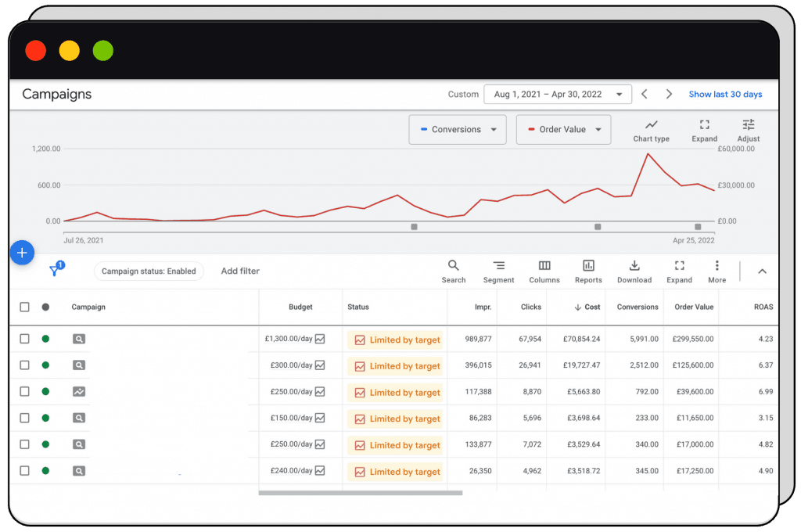This screenshot has width=801, height=532.
Task: Open the More options menu
Action: point(717,272)
